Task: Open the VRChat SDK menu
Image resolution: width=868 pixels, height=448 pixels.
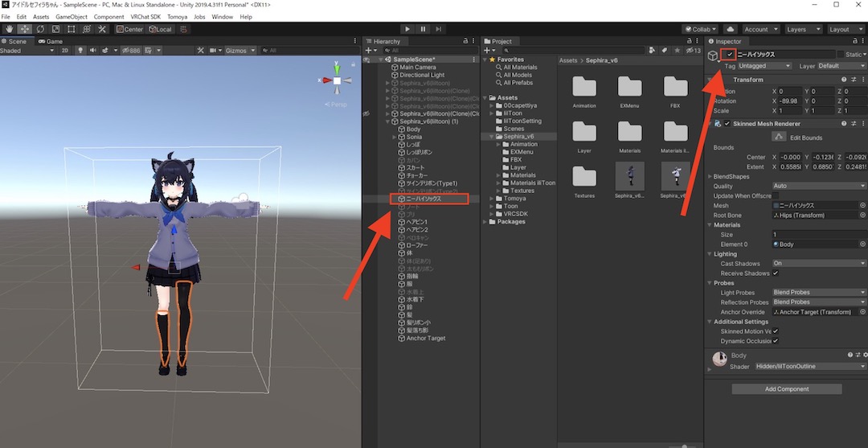Action: pyautogui.click(x=147, y=17)
